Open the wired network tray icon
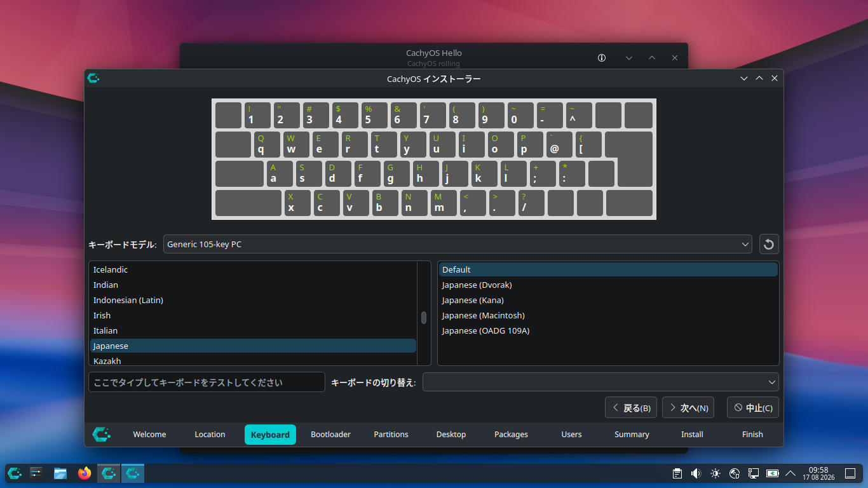The height and width of the screenshot is (488, 868). coord(754,473)
